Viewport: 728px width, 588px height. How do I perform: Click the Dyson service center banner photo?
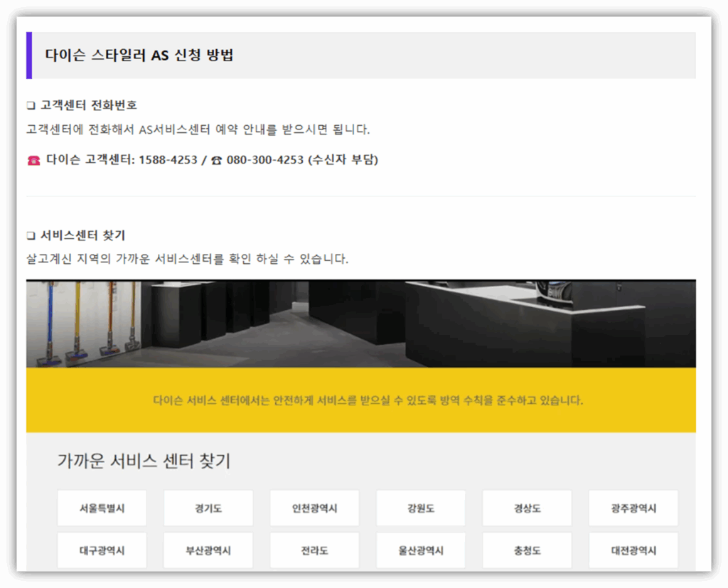point(360,324)
